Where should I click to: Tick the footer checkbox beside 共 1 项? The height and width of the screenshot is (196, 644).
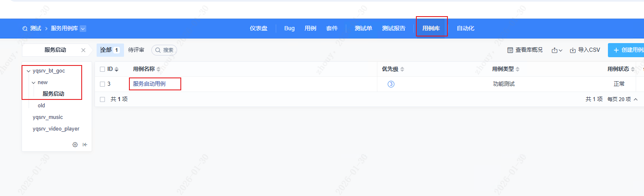click(102, 99)
